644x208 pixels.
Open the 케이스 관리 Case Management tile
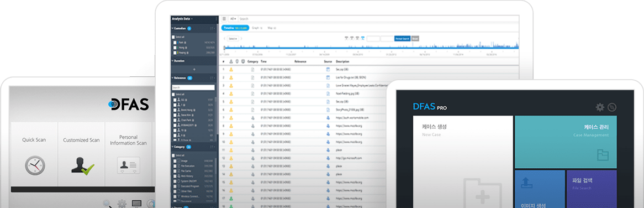[566, 142]
